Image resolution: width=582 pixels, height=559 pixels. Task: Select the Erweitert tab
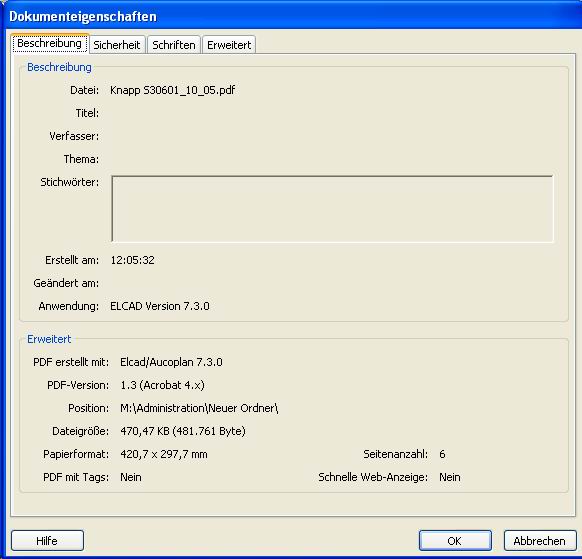(x=229, y=45)
